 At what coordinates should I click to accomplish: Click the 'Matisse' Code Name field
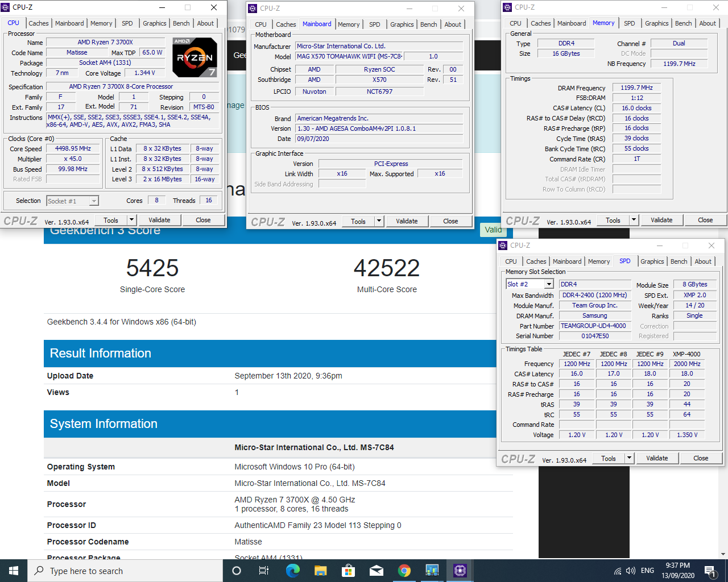pyautogui.click(x=77, y=52)
